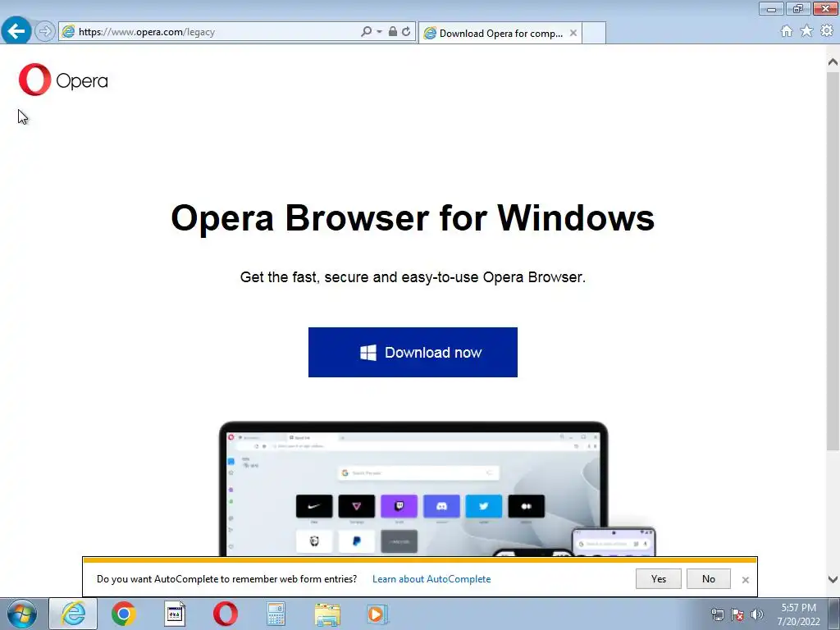Minimize the Internet Explorer window
Image resolution: width=840 pixels, height=630 pixels.
[x=771, y=8]
